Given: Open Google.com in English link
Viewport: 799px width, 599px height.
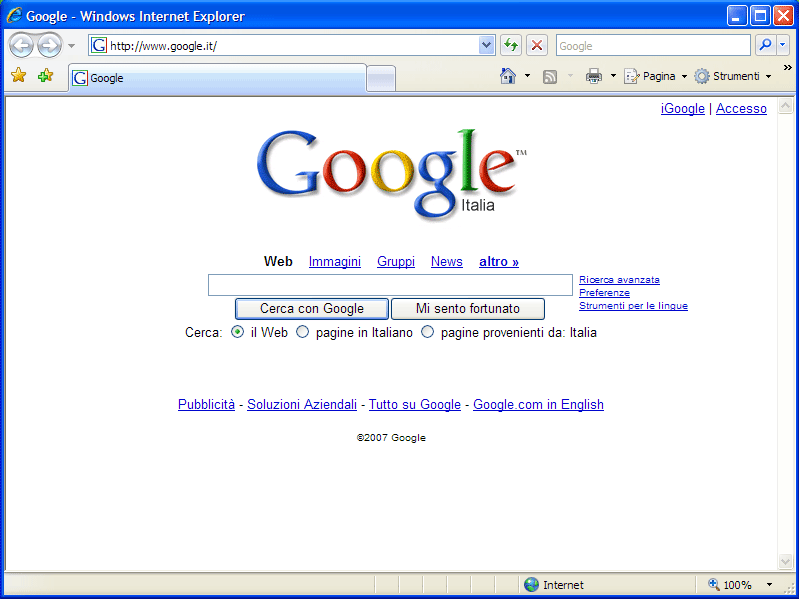Looking at the screenshot, I should tap(538, 404).
